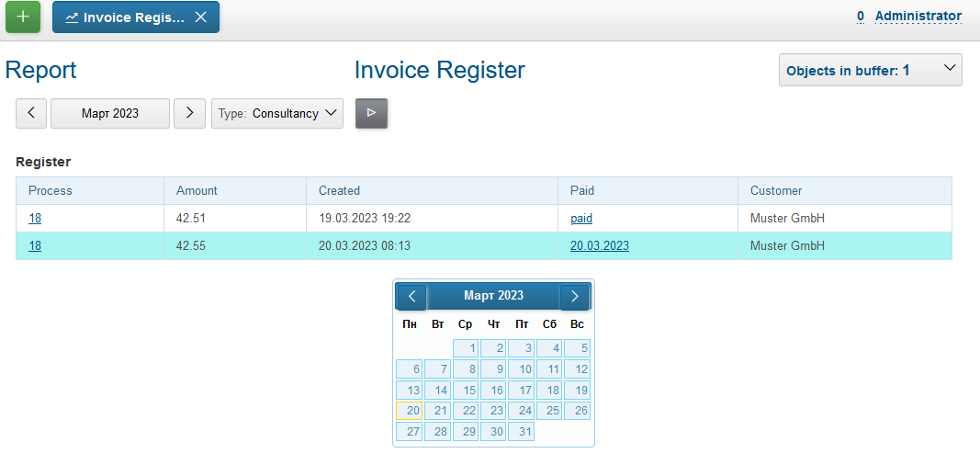This screenshot has height=476, width=980.
Task: Close the Invoice Register tab
Action: point(201,17)
